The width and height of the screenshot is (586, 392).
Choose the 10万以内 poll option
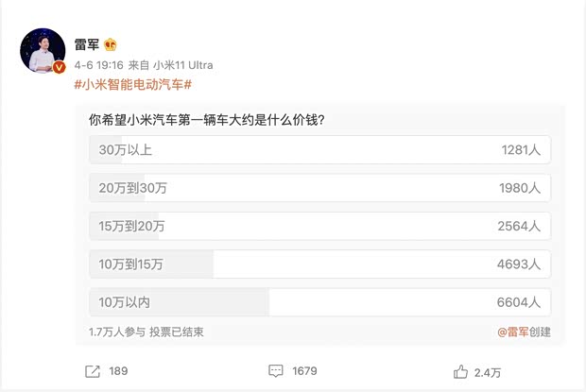click(x=319, y=301)
